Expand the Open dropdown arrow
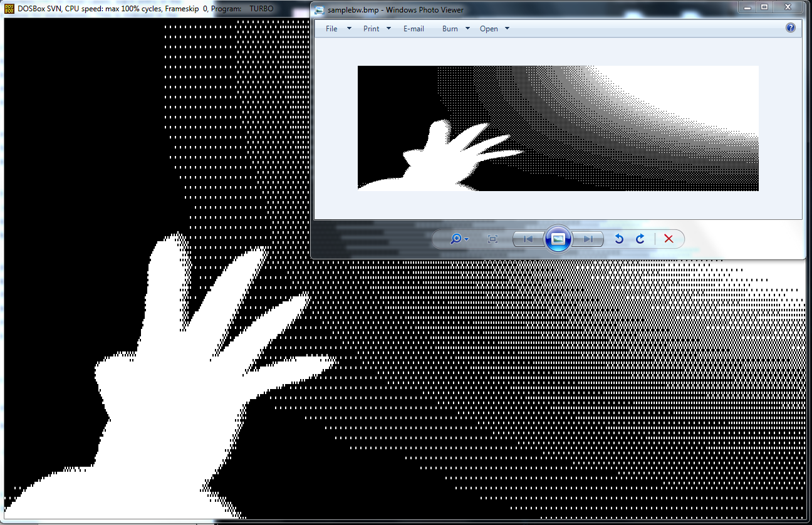The width and height of the screenshot is (812, 525). [x=507, y=29]
